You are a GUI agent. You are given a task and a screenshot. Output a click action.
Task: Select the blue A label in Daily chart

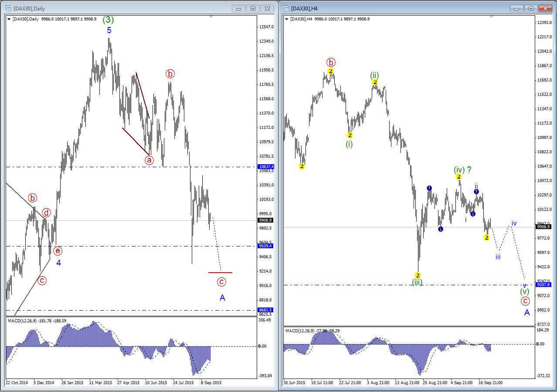(x=222, y=298)
